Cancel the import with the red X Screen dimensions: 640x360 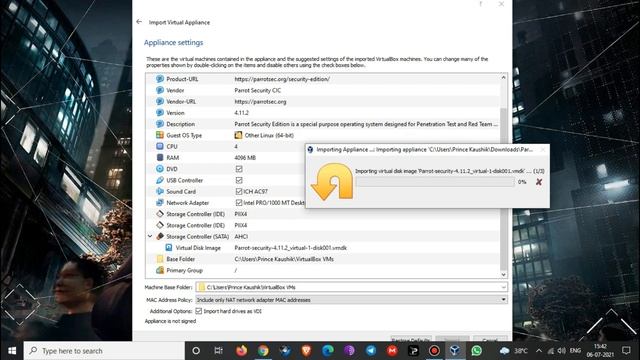point(539,182)
